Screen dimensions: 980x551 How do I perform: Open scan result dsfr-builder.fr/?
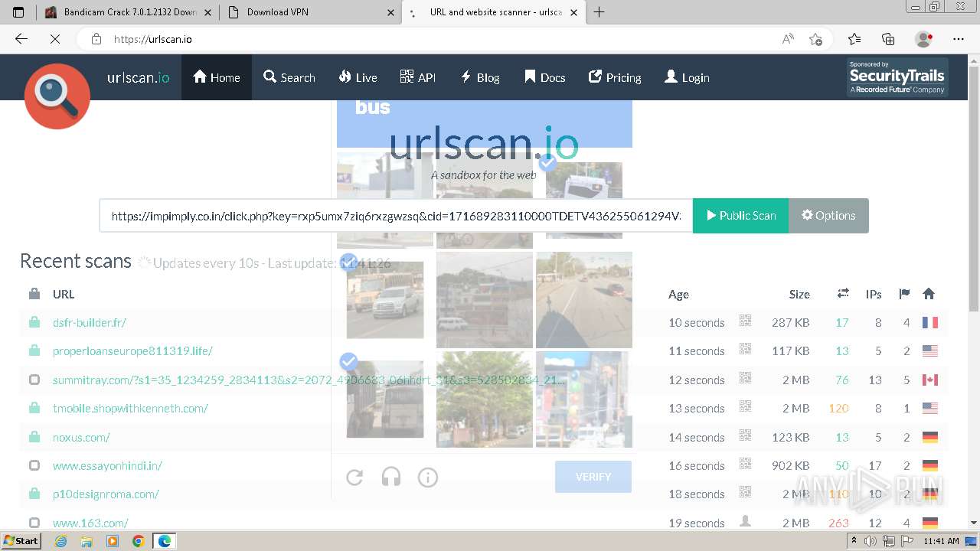point(90,322)
